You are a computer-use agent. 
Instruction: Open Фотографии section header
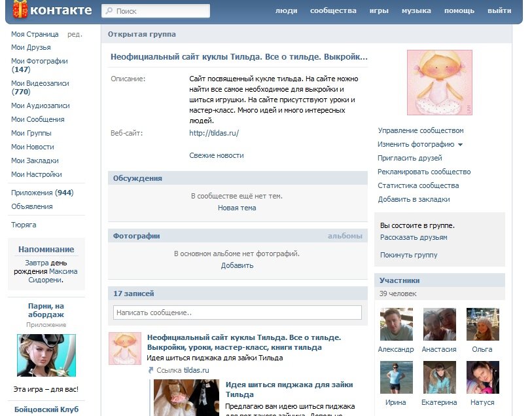(x=136, y=236)
